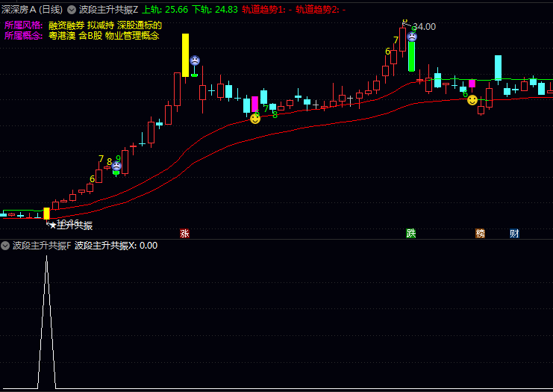
Task: Select the 深股通标的 style tag
Action: (140, 25)
